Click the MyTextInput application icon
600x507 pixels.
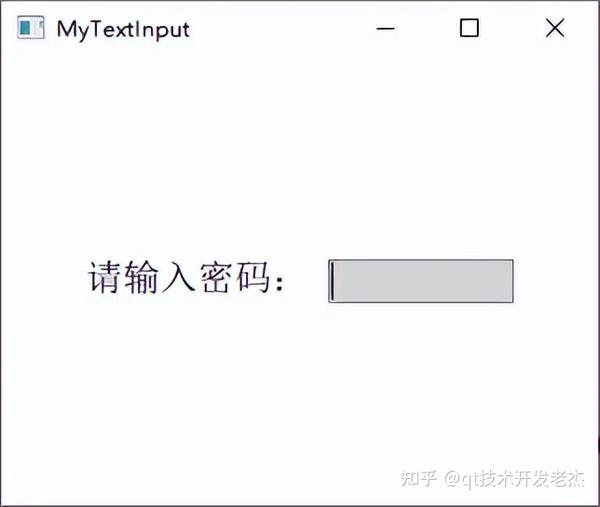[31, 27]
